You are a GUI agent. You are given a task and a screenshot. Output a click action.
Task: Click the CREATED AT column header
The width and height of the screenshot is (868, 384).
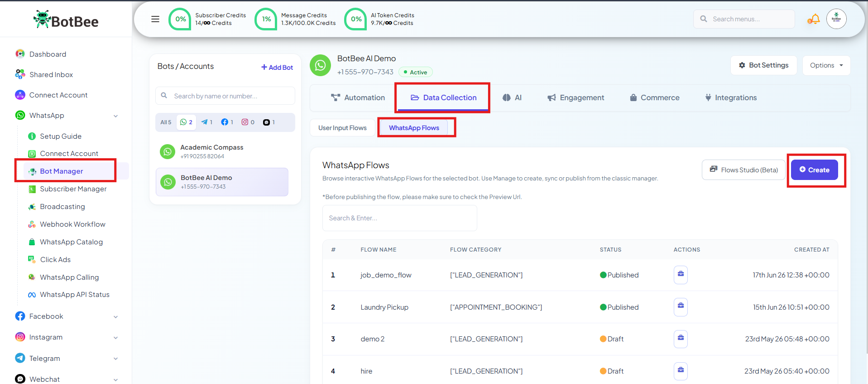pyautogui.click(x=812, y=250)
